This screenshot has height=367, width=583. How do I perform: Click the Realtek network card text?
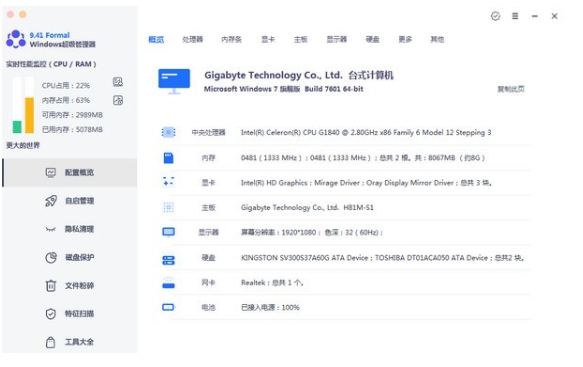click(272, 283)
